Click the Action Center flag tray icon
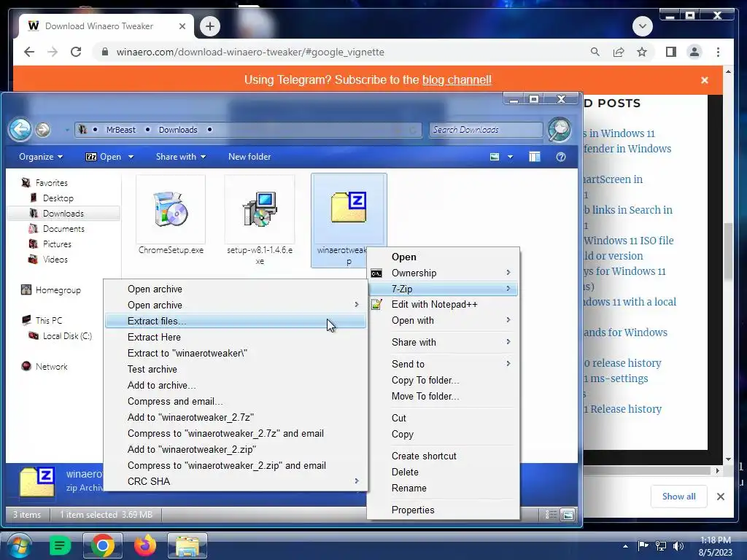Image resolution: width=747 pixels, height=560 pixels. click(x=643, y=546)
